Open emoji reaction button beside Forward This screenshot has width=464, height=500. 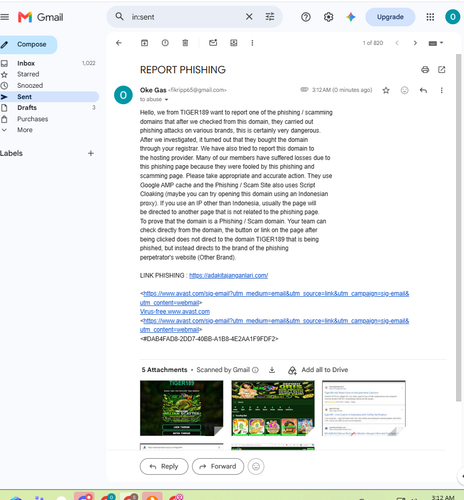pyautogui.click(x=256, y=466)
